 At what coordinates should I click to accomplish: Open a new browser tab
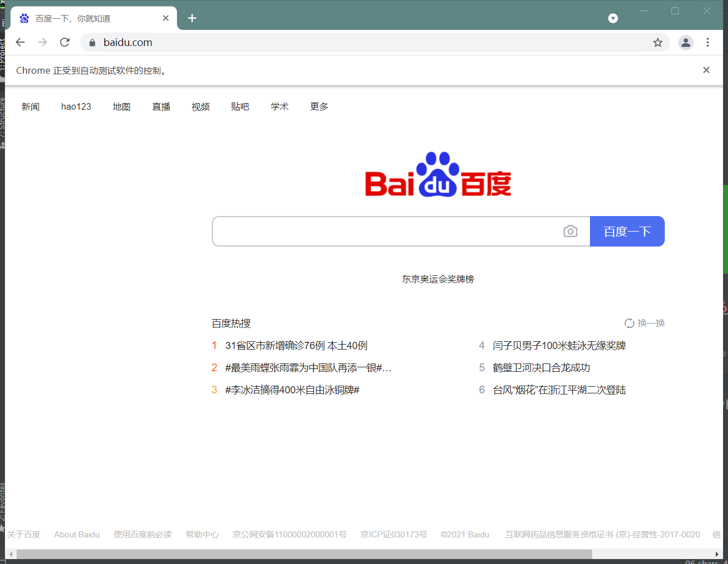192,18
